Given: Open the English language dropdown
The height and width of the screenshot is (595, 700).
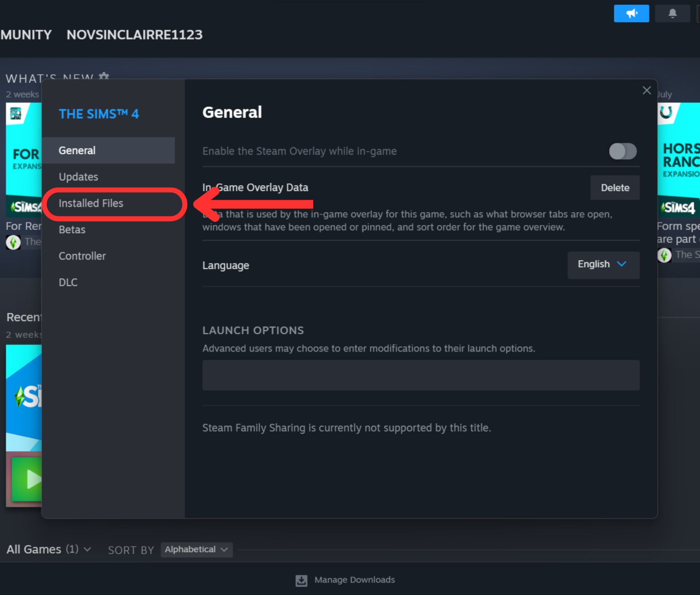Looking at the screenshot, I should point(603,265).
